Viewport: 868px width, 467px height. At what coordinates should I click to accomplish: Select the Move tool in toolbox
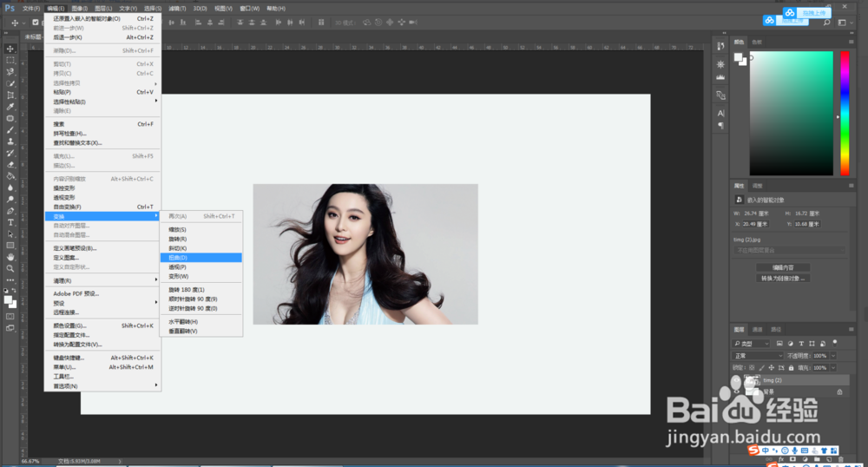pos(10,49)
